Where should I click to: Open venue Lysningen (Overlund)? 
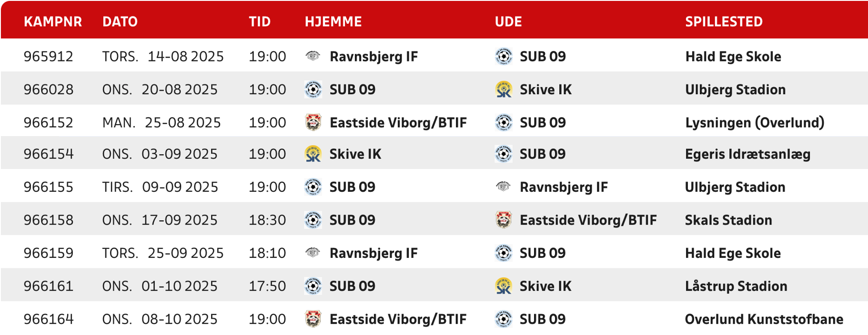coord(755,123)
